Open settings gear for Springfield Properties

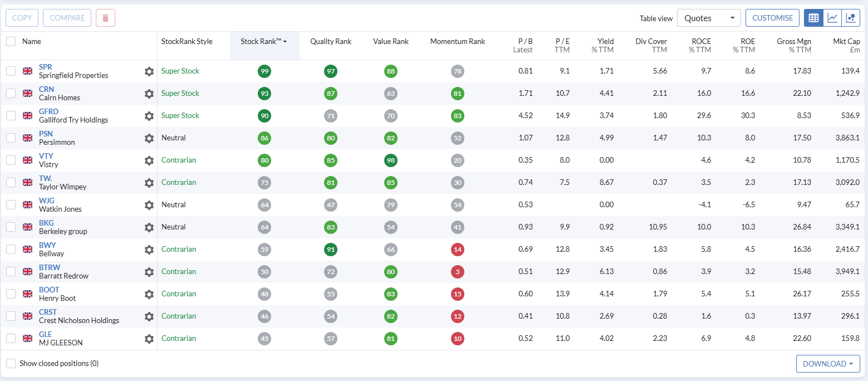[149, 71]
